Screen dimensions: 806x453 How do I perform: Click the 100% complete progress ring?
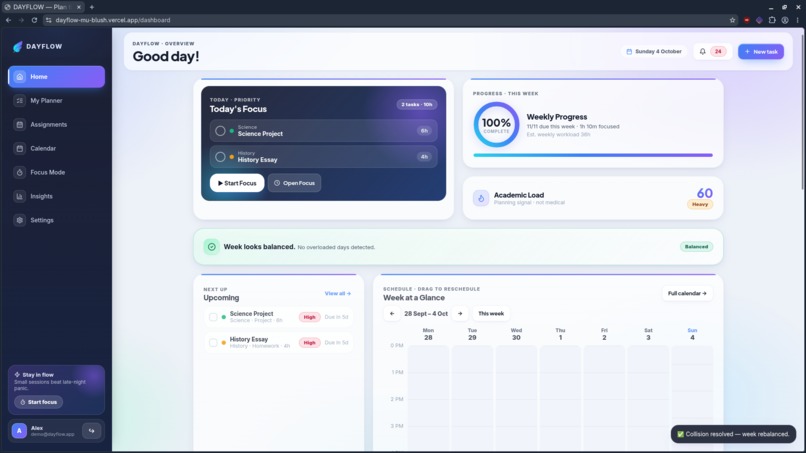click(496, 124)
